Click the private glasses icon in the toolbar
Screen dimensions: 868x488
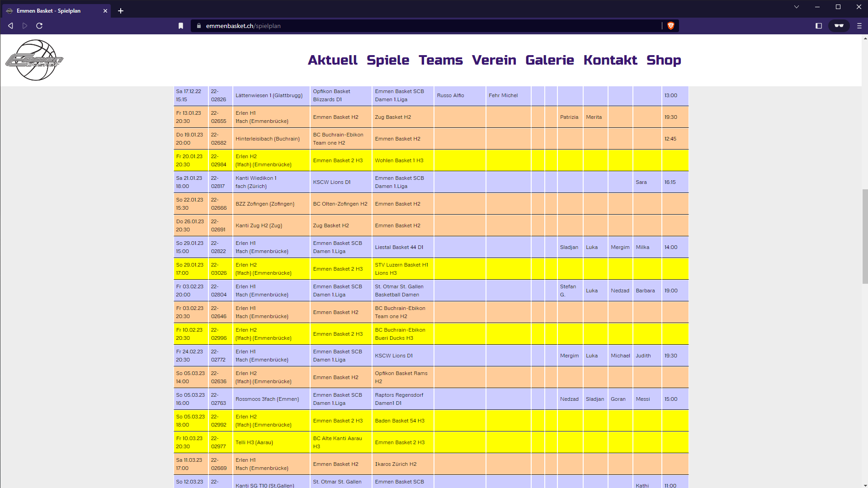[839, 26]
